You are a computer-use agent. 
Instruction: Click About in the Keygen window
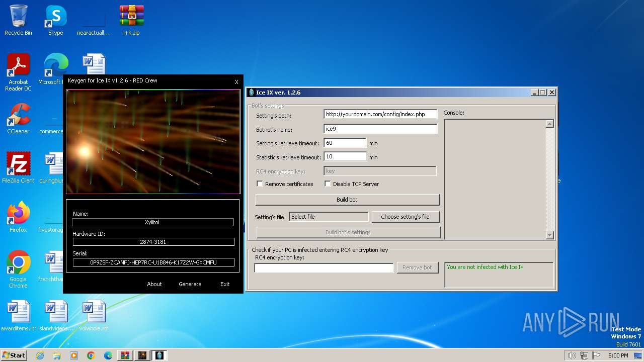coord(154,284)
